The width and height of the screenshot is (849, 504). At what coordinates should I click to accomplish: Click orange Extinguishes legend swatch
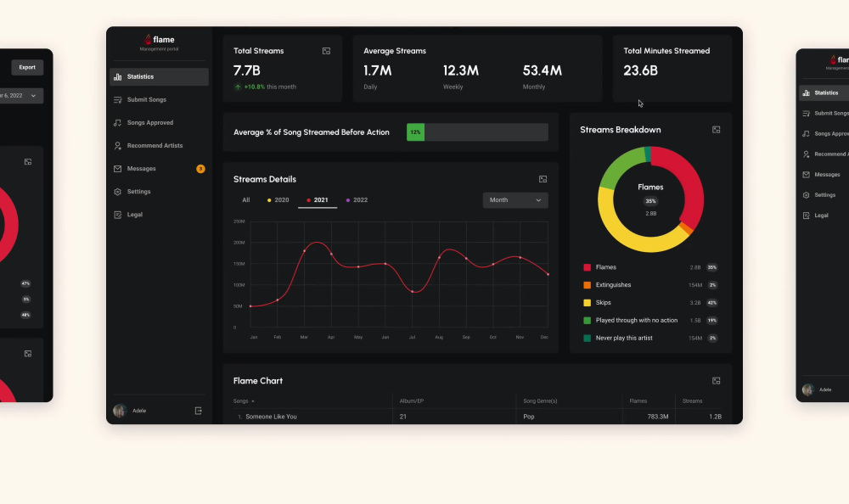tap(587, 285)
